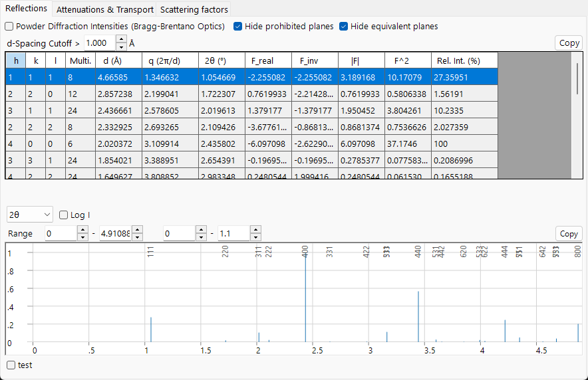588x380 pixels.
Task: Click the d-Spacing Cutoff input field
Action: tap(100, 43)
